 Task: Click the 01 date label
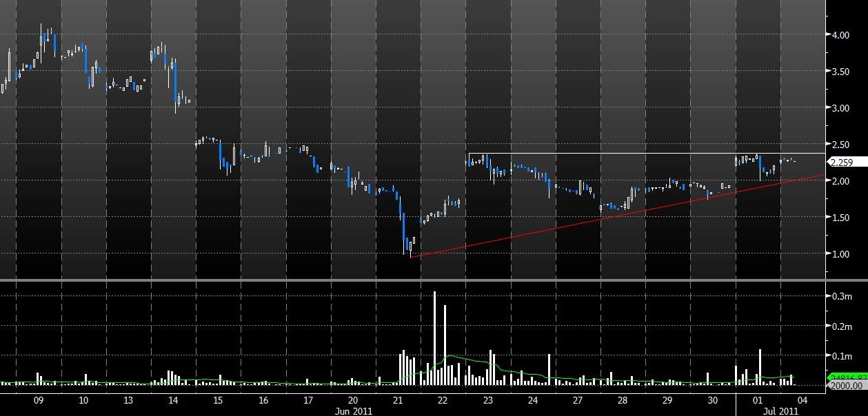tap(758, 400)
